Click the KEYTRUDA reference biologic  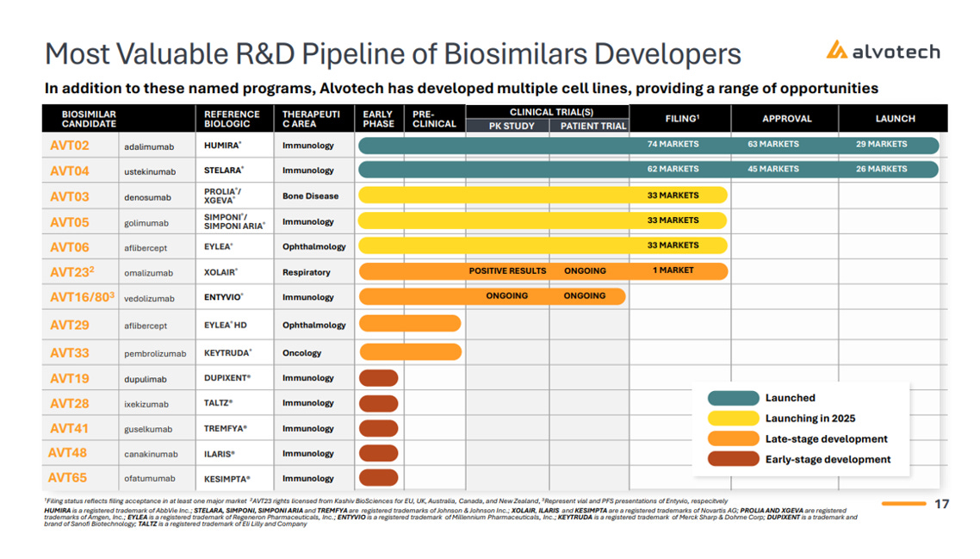(x=228, y=352)
